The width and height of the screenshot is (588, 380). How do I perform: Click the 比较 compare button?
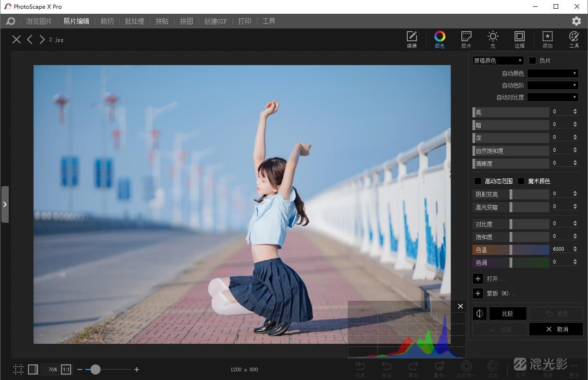point(507,314)
